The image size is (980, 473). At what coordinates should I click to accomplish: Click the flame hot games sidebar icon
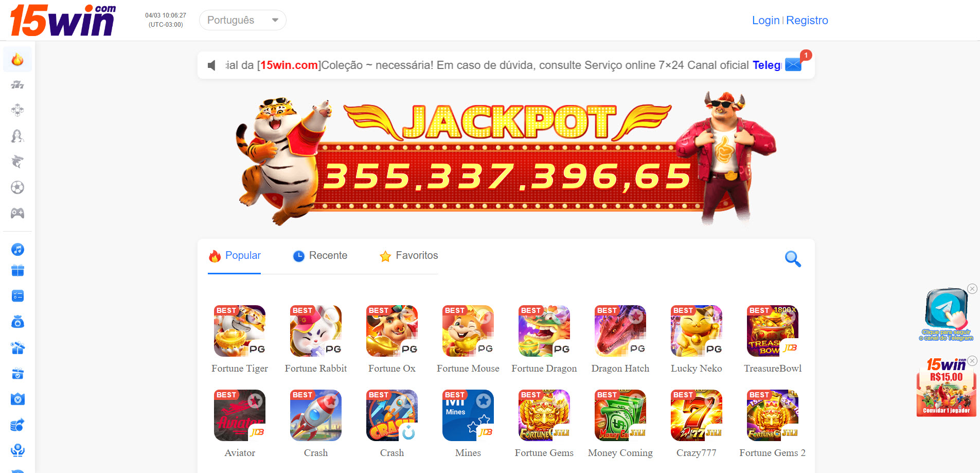point(17,59)
